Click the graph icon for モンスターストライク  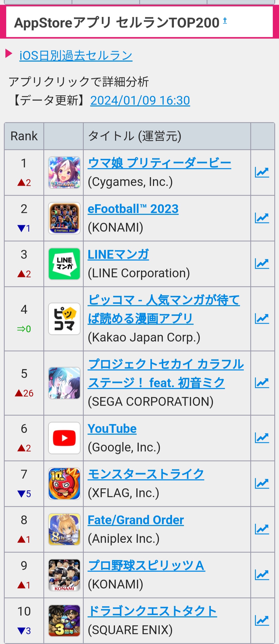point(262,484)
